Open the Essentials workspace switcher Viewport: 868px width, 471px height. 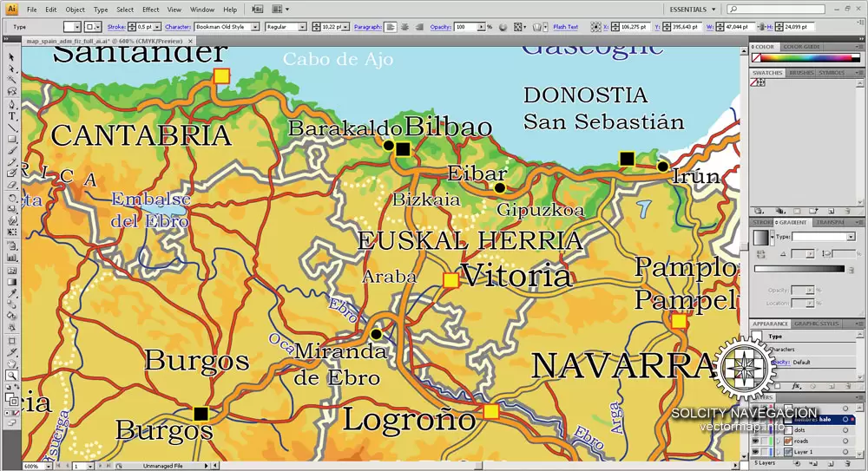(x=693, y=10)
